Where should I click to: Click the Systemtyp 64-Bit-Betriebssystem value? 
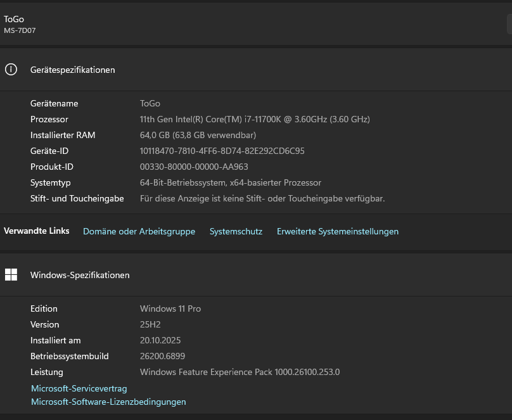point(230,182)
